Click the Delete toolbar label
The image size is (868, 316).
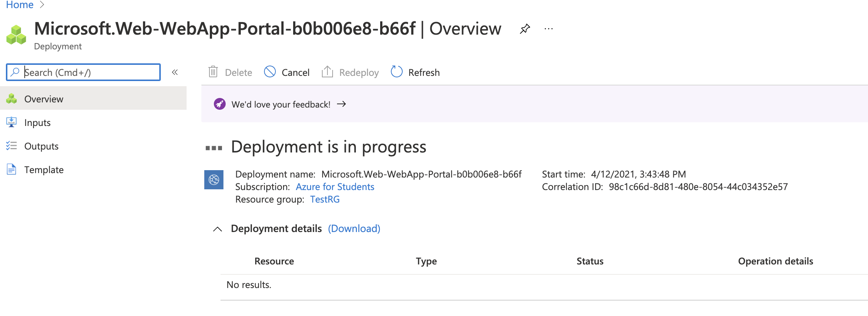[239, 73]
